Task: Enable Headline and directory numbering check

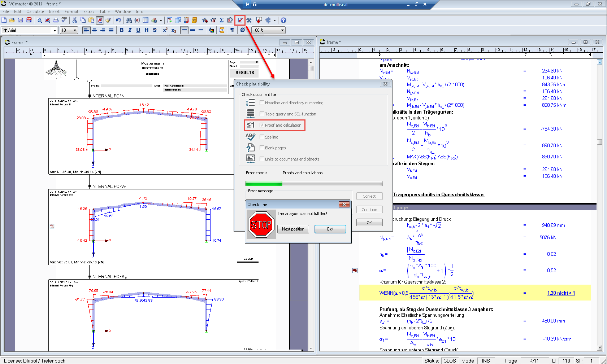Action: point(262,103)
